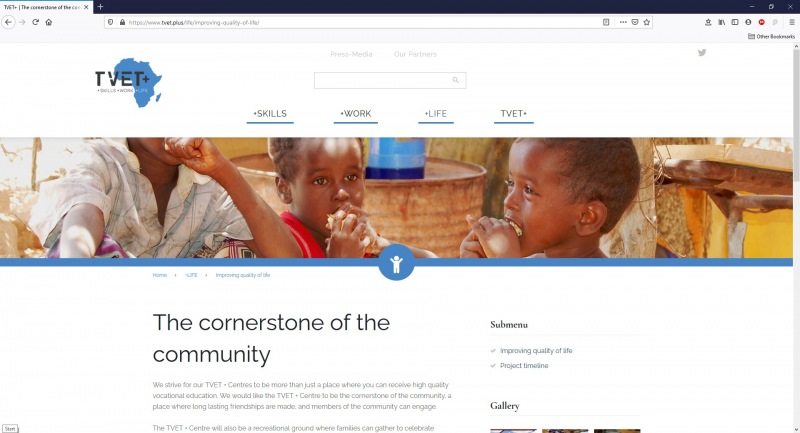The height and width of the screenshot is (433, 800).
Task: Click inside the site search field
Action: click(x=383, y=80)
